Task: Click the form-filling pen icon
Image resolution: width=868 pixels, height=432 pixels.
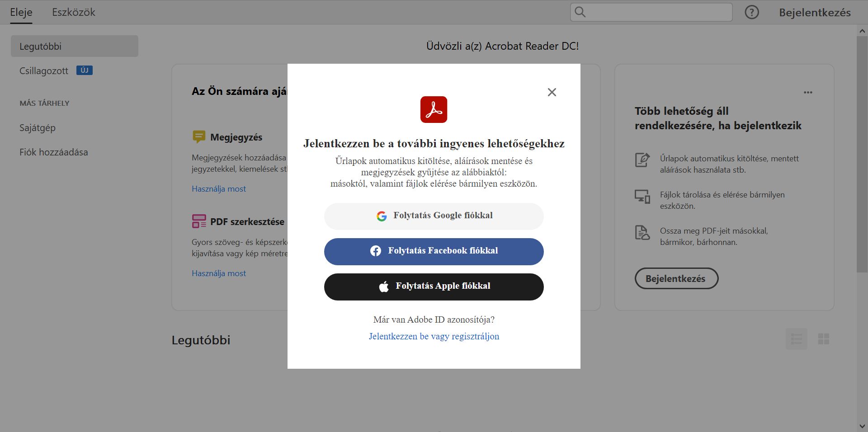Action: click(642, 159)
